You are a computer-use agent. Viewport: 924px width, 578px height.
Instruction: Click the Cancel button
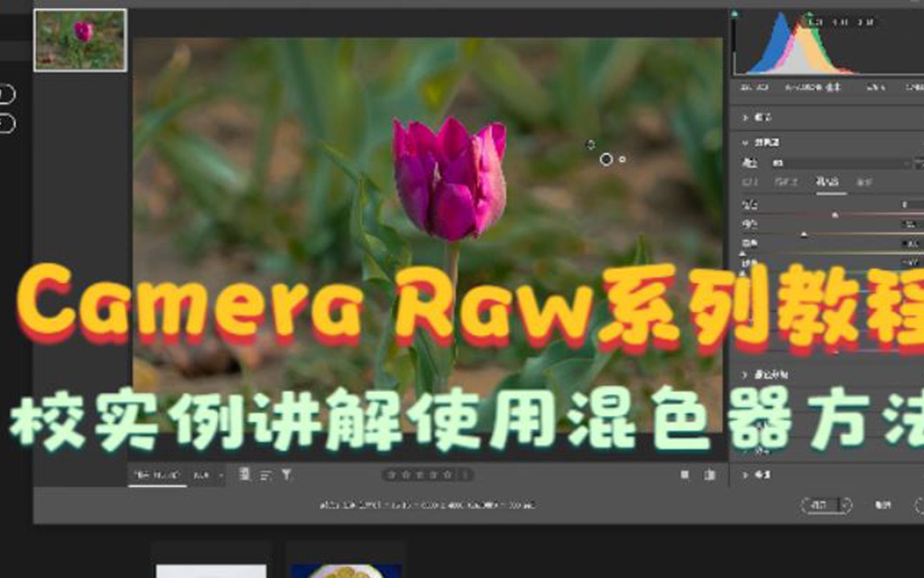coord(883,505)
